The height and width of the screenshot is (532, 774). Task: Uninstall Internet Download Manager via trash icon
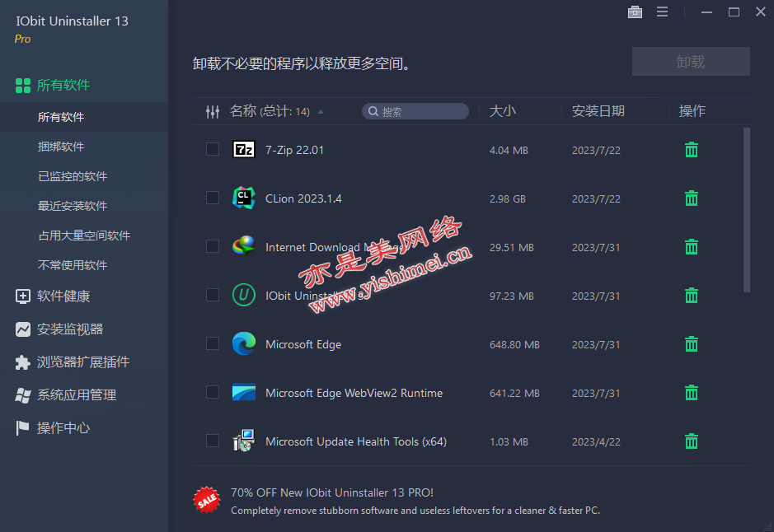coord(692,246)
